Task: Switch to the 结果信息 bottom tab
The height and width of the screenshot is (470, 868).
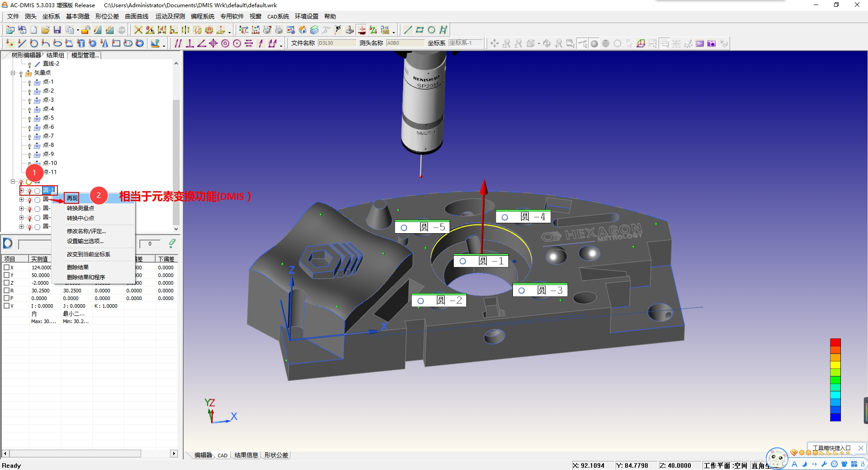Action: [247, 455]
